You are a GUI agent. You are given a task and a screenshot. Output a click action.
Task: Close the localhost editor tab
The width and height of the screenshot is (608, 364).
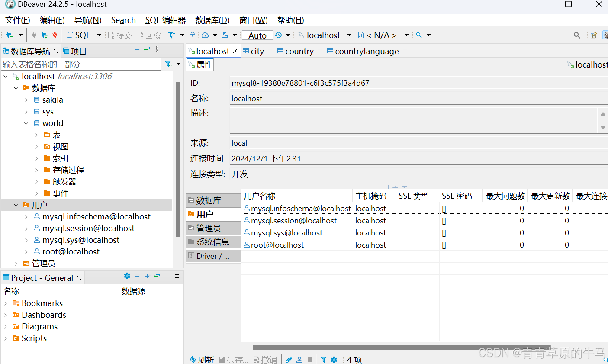coord(235,51)
